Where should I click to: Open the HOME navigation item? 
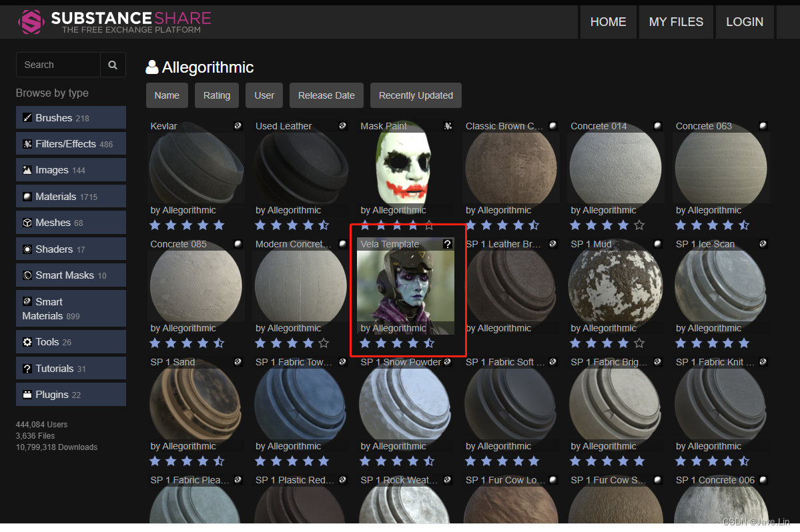tap(608, 22)
